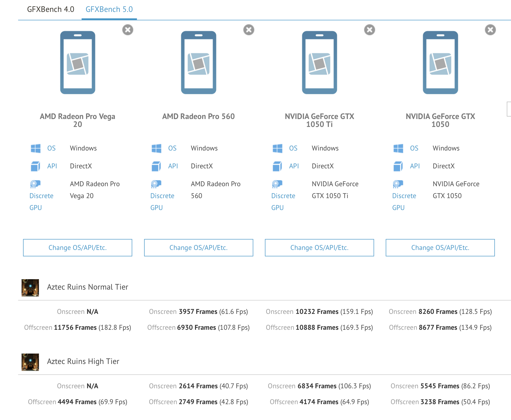Select the Offscreen 4494 Frames result
511x420 pixels.
[78, 402]
